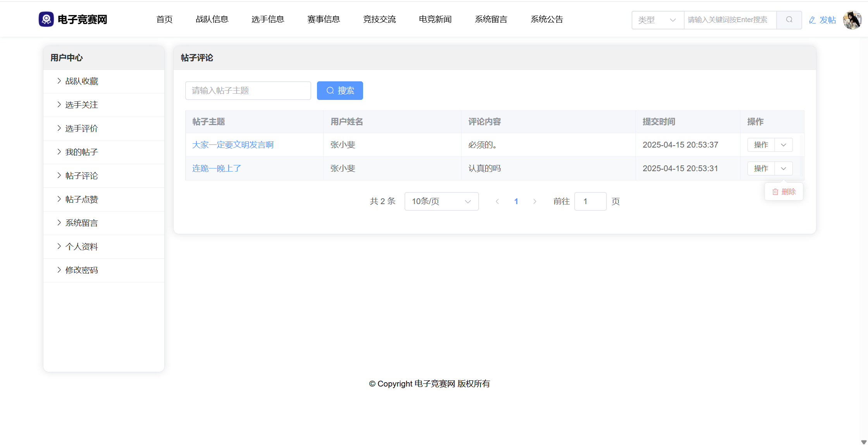The image size is (868, 445).
Task: Open 战队信息 in top navigation
Action: click(x=212, y=19)
